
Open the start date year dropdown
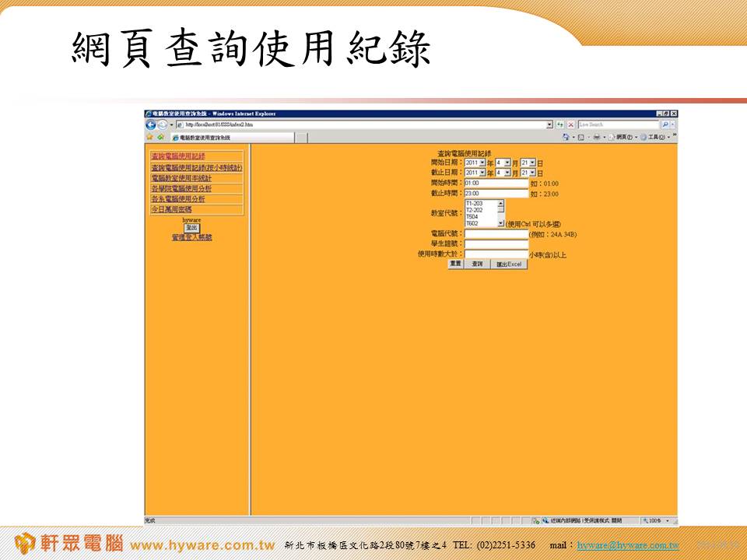coord(482,163)
